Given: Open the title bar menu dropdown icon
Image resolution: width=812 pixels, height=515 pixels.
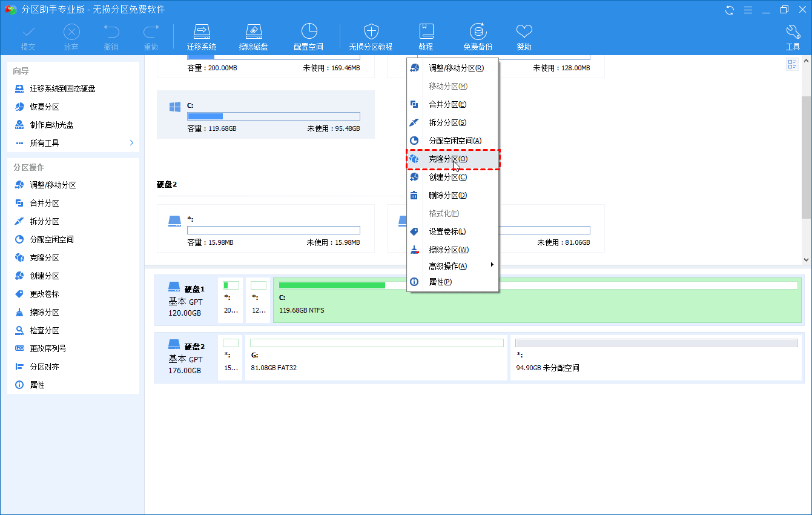Looking at the screenshot, I should pyautogui.click(x=748, y=10).
